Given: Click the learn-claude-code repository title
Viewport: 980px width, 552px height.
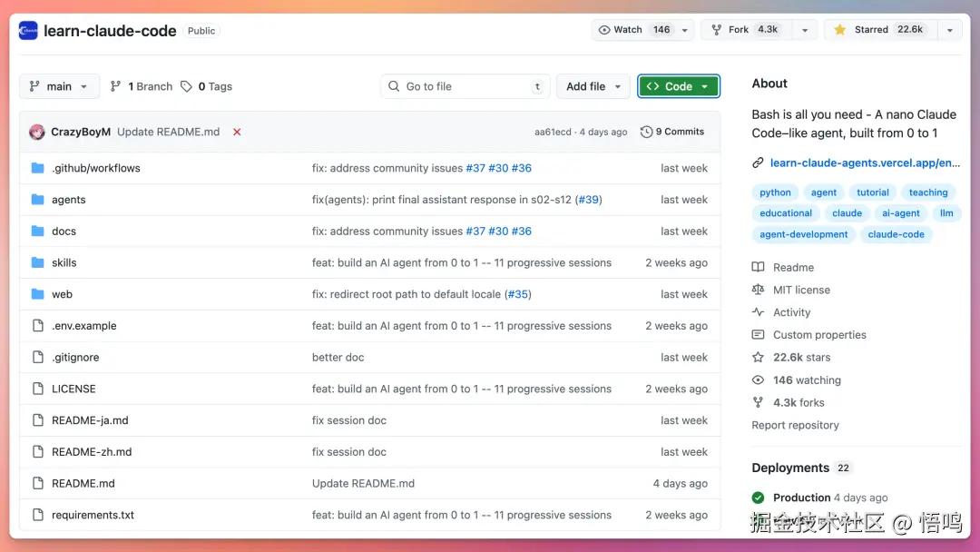Looking at the screenshot, I should [110, 31].
